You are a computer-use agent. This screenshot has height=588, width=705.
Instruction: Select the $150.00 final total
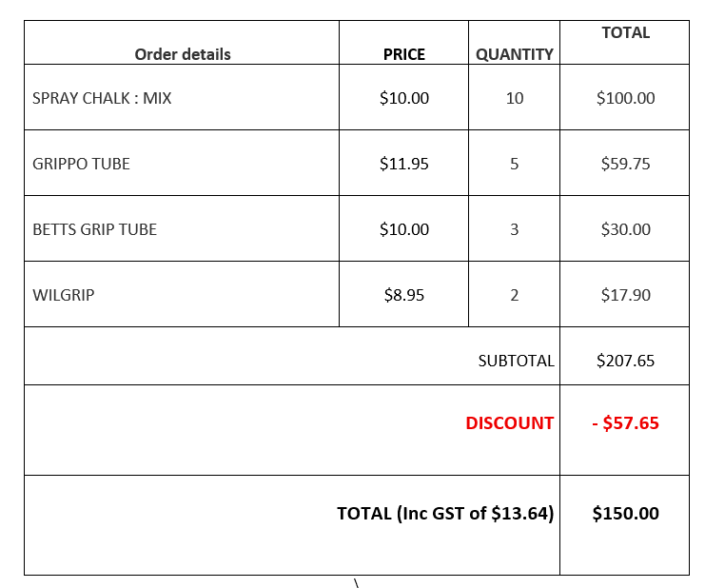click(x=625, y=514)
